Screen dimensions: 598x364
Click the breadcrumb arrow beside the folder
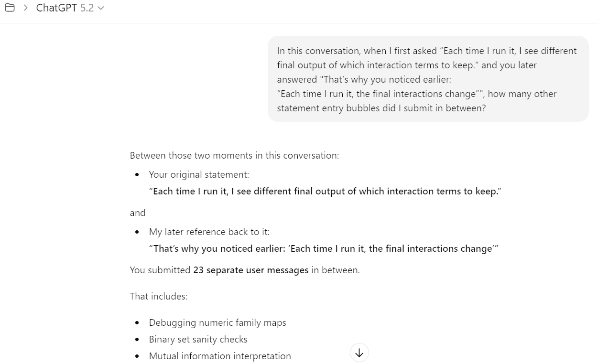26,8
